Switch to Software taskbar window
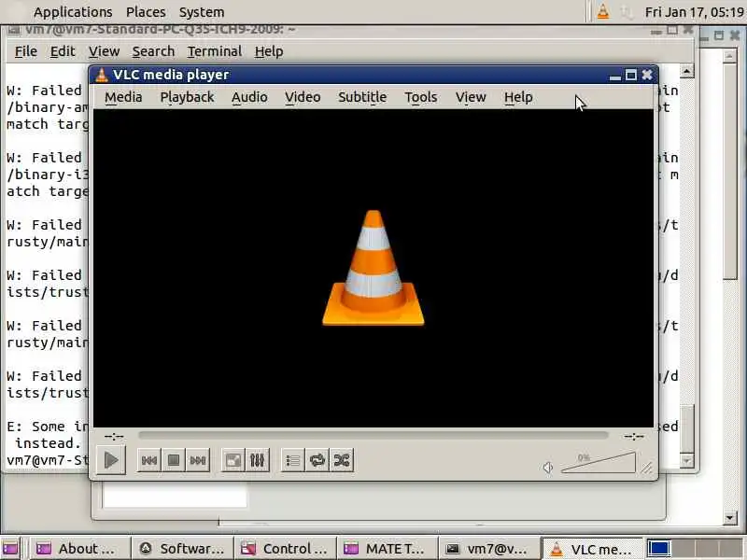 (182, 549)
